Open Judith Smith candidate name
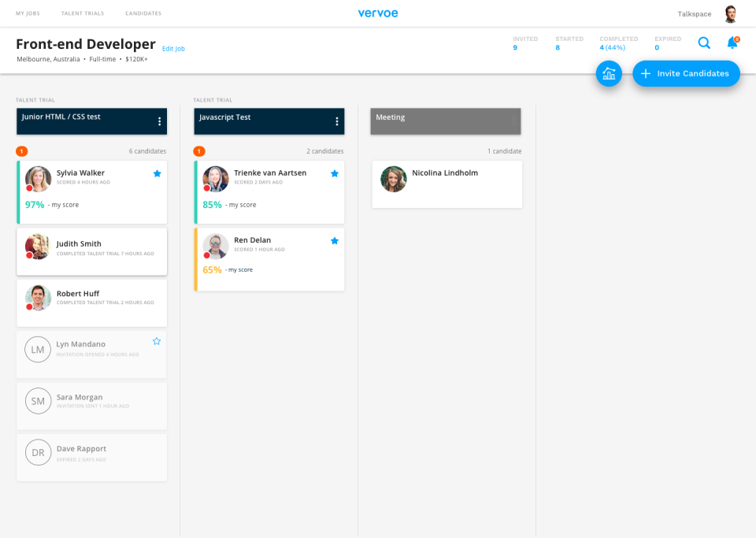Image resolution: width=756 pixels, height=538 pixels. pos(79,244)
